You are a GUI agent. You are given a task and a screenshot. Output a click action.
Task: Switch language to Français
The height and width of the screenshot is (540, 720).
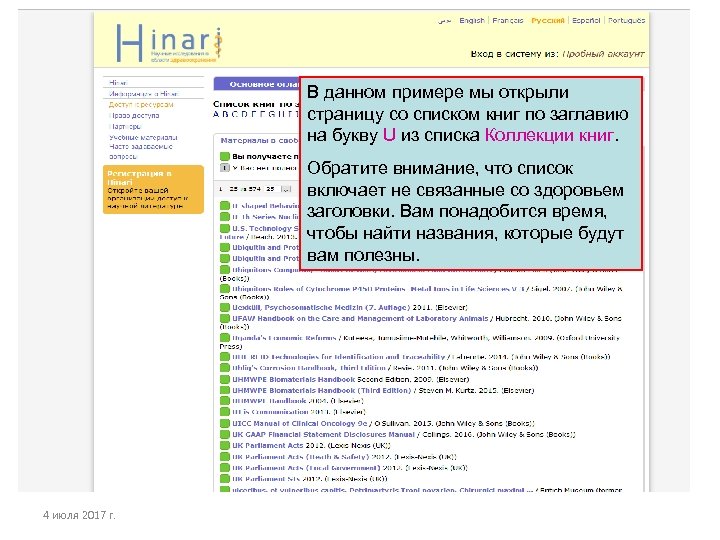pos(507,20)
